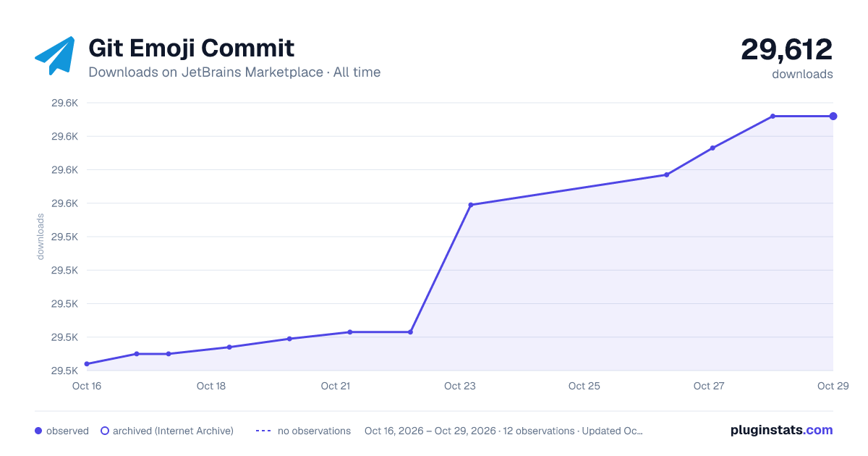Click the Oct 21 axis label
Image resolution: width=868 pixels, height=456 pixels.
(336, 386)
